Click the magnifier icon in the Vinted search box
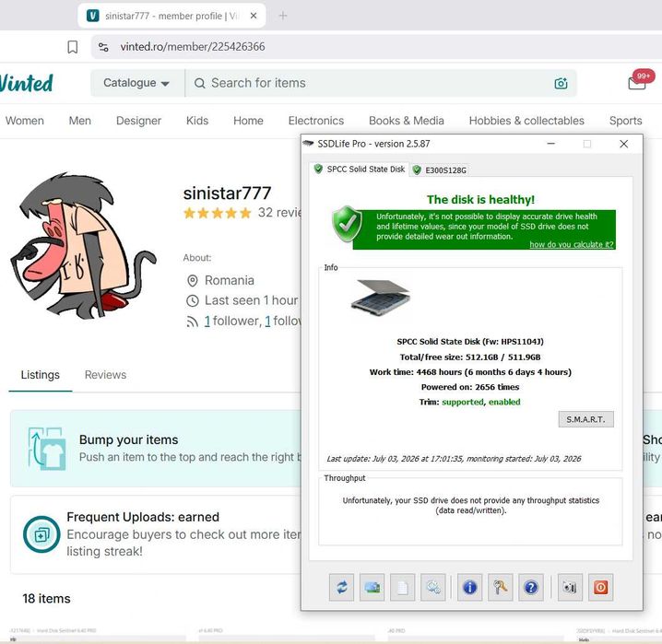The height and width of the screenshot is (644, 662). tap(200, 84)
